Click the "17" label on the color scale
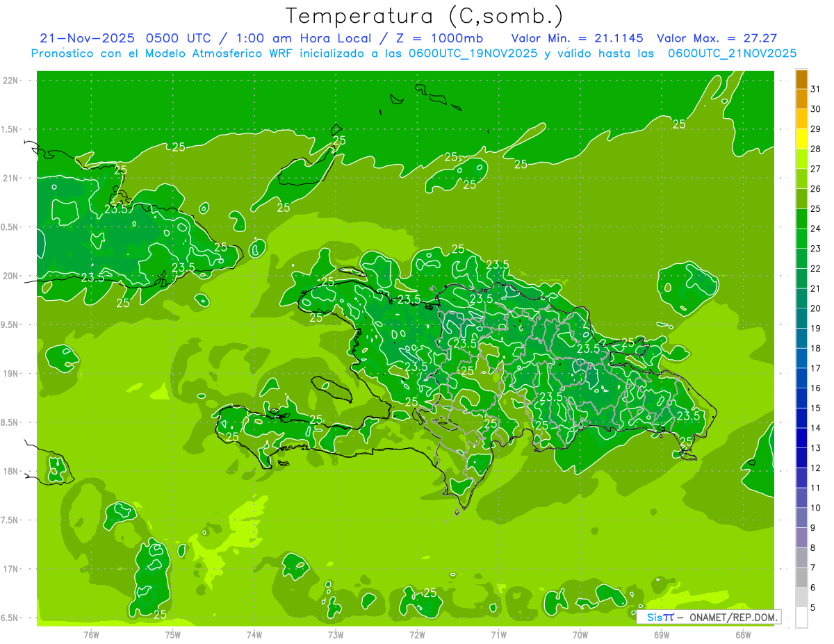This screenshot has height=644, width=834. tap(816, 368)
